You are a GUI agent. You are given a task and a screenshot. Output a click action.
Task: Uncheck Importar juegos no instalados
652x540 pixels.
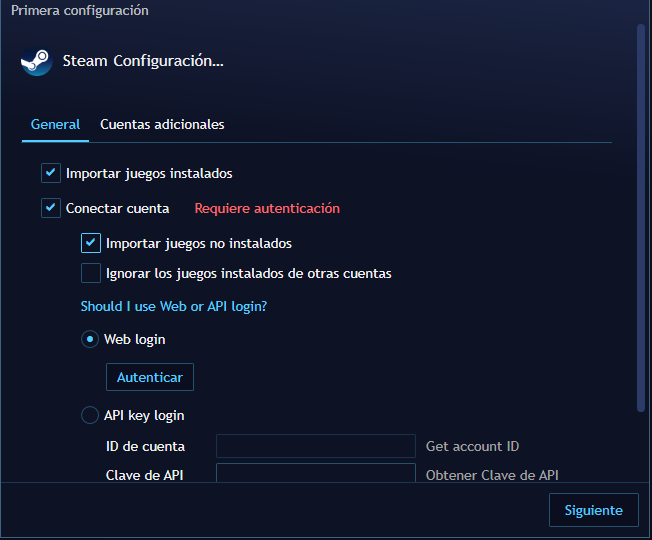91,243
